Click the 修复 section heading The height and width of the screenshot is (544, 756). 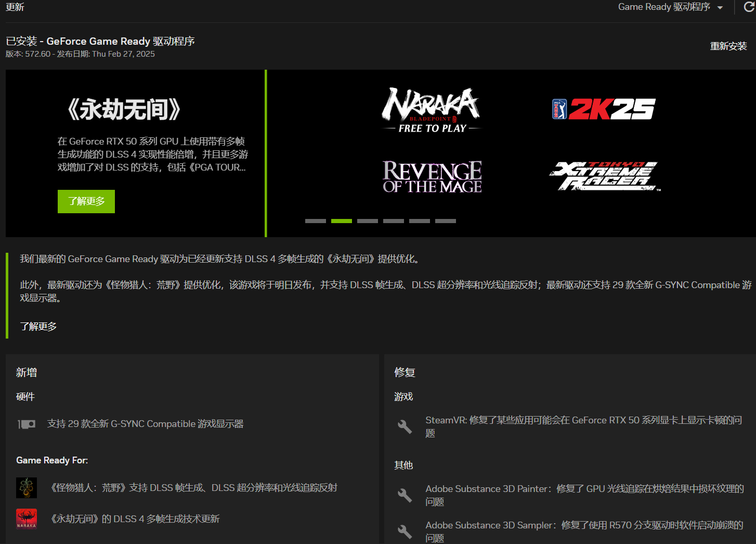[405, 372]
